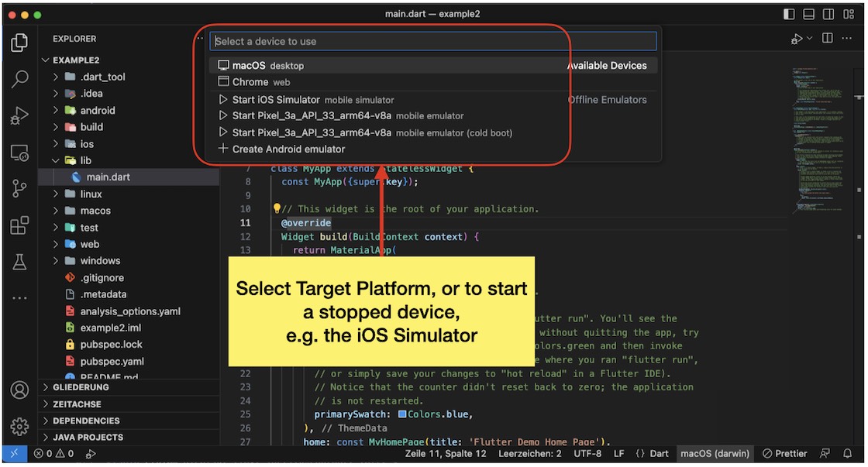Open the Extensions view
The height and width of the screenshot is (467, 868).
click(x=19, y=225)
